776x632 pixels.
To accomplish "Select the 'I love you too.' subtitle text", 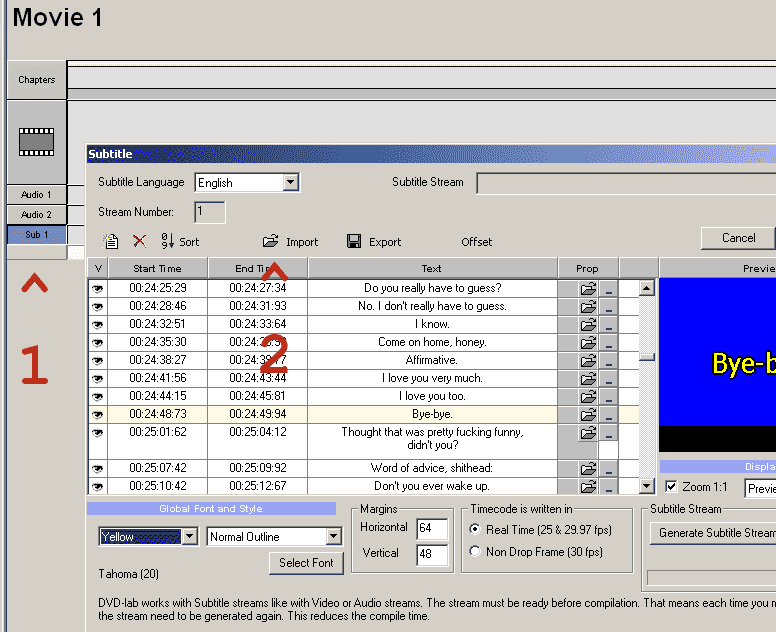I will click(x=432, y=396).
